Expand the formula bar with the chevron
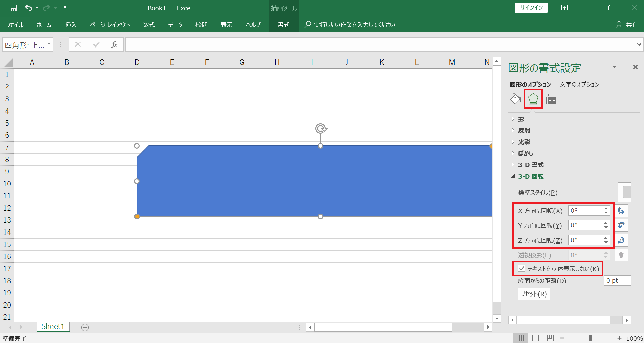644x343 pixels. (639, 44)
